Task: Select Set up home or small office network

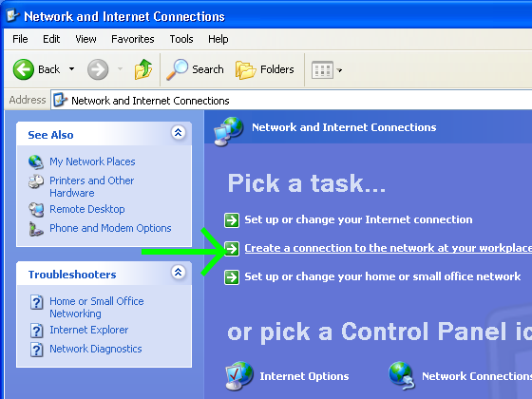Action: (x=382, y=276)
